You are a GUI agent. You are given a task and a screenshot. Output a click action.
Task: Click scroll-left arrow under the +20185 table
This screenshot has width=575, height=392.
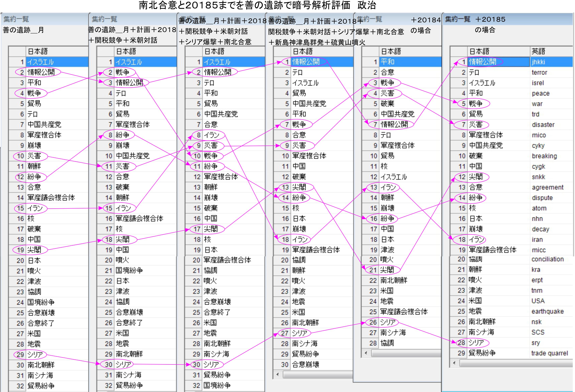[454, 363]
